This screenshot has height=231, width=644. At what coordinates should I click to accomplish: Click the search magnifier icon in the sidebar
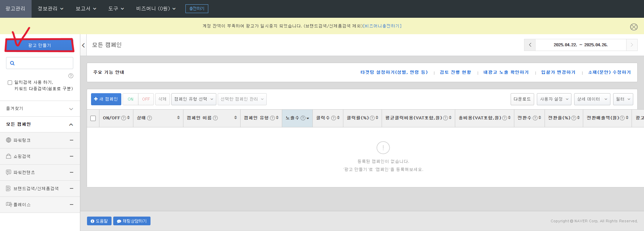coord(12,63)
